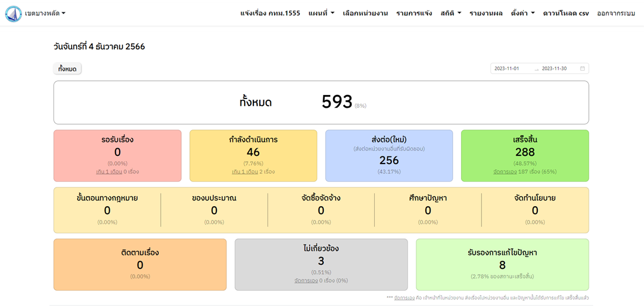Screen dimensions: 644x307
Task: Go to แจ้งเรื่อง กทม.1555 menu
Action: 270,13
